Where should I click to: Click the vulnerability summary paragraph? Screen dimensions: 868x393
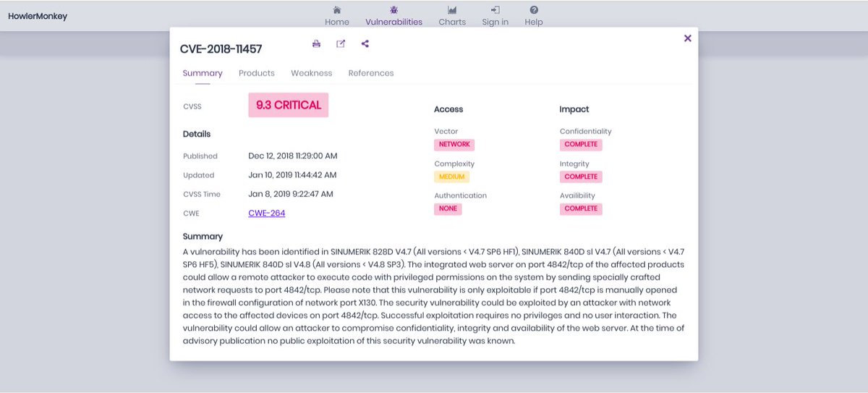[434, 297]
